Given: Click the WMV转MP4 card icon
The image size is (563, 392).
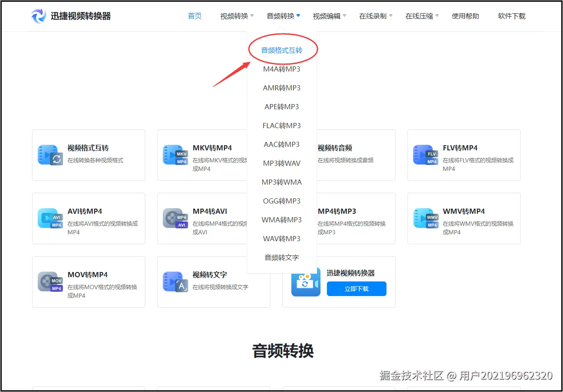Looking at the screenshot, I should (x=425, y=218).
